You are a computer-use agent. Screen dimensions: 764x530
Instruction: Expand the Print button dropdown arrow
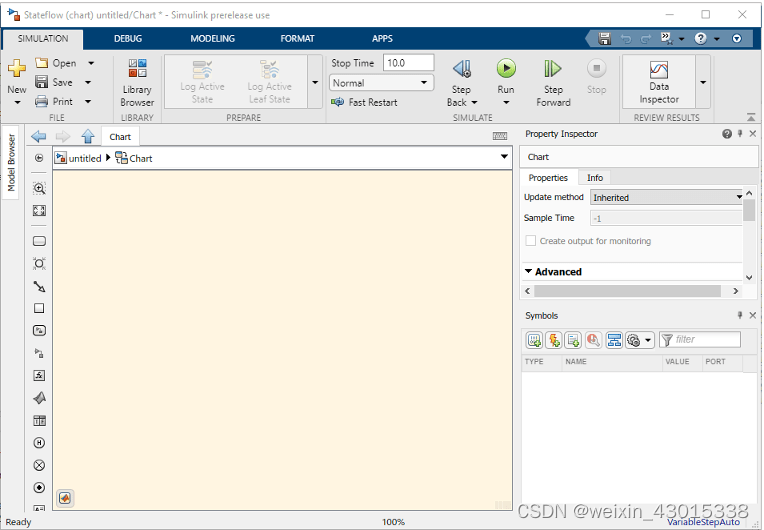(x=88, y=101)
